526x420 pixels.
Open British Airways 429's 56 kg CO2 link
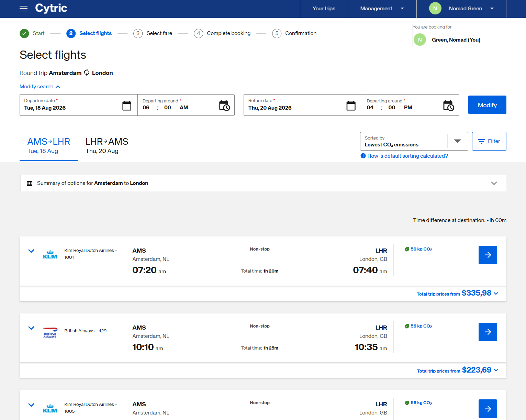[422, 327]
